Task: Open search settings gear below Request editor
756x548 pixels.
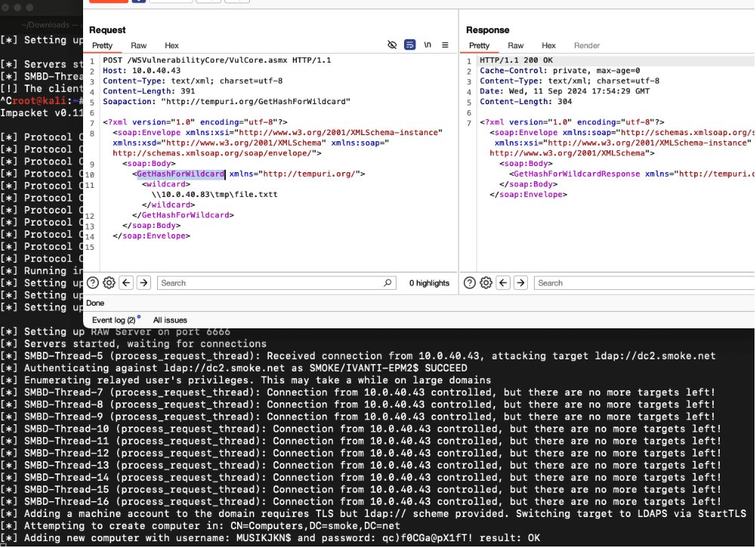Action: tap(110, 283)
